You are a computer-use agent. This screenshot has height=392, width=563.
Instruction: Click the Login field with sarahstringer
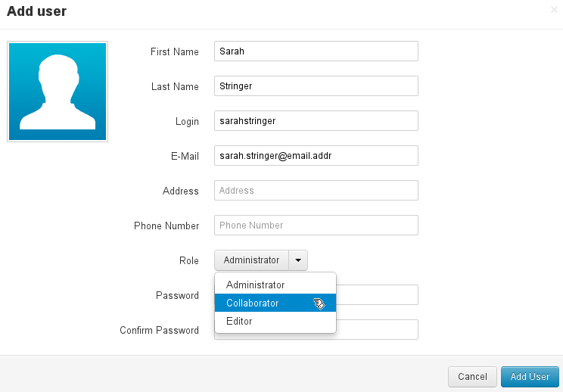pos(316,121)
